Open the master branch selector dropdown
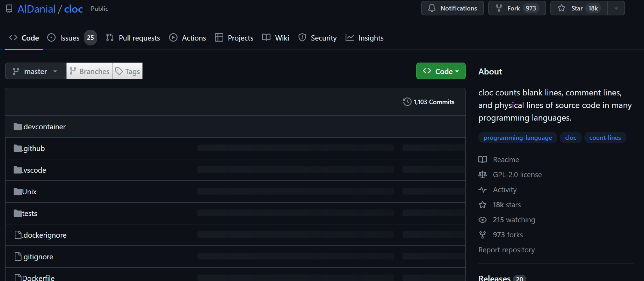The image size is (644, 281). pos(35,71)
